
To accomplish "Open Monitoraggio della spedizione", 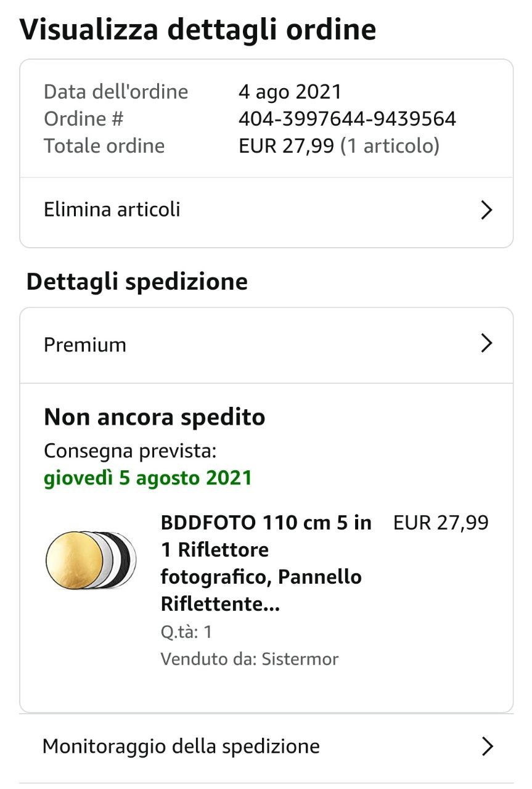I will (x=181, y=746).
